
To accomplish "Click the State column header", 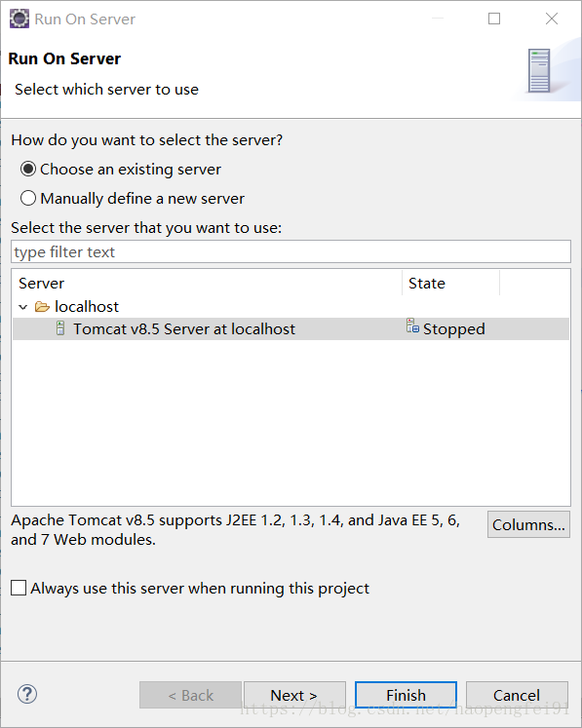I will coord(450,283).
